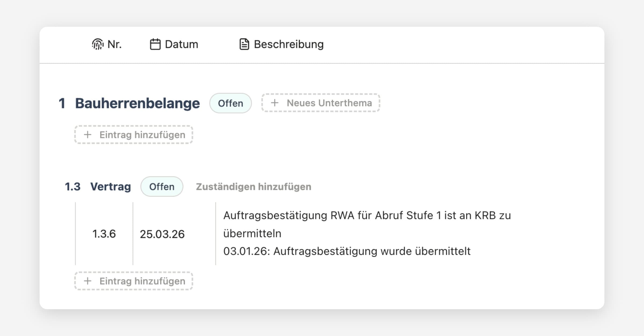This screenshot has width=644, height=336.
Task: Open Offen status badge of Bauherrenbelange
Action: tap(230, 103)
